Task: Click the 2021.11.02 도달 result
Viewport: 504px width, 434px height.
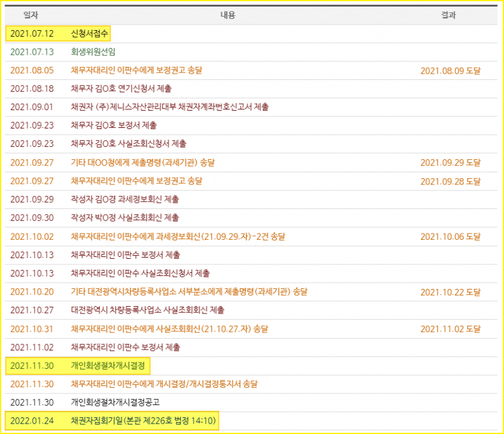Action: [x=451, y=329]
